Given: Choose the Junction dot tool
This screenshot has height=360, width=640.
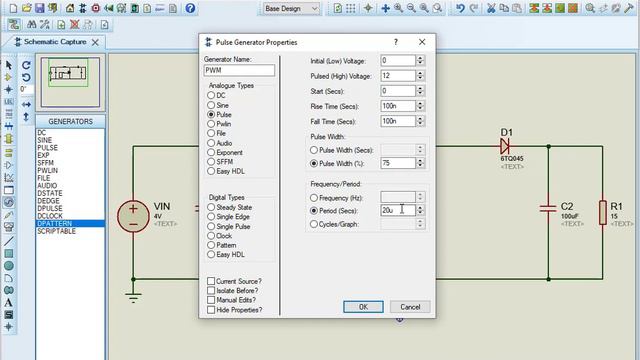Looking at the screenshot, I should [9, 89].
